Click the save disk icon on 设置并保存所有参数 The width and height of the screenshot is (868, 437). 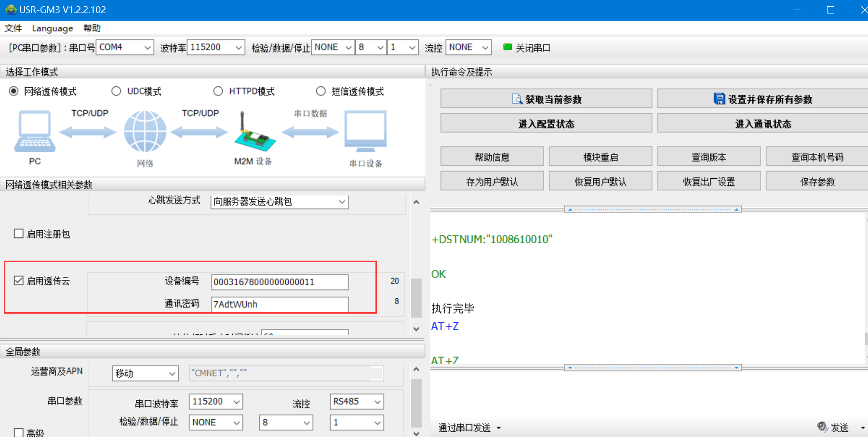coord(719,99)
